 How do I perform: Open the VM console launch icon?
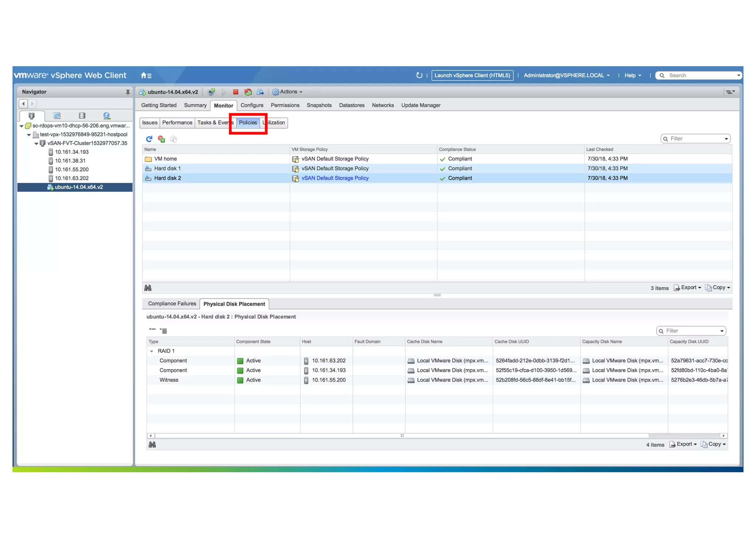211,92
